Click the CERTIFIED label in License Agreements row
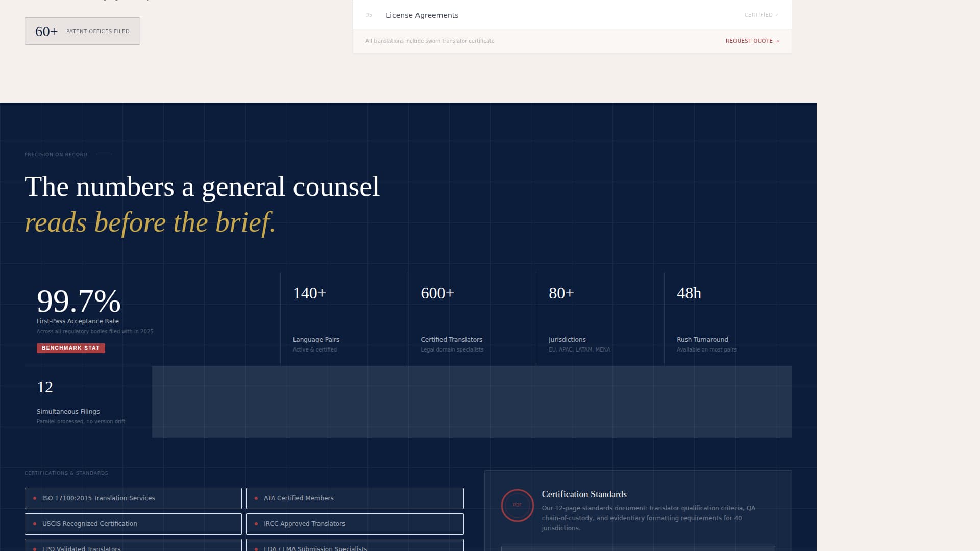The image size is (980, 551). point(761,15)
